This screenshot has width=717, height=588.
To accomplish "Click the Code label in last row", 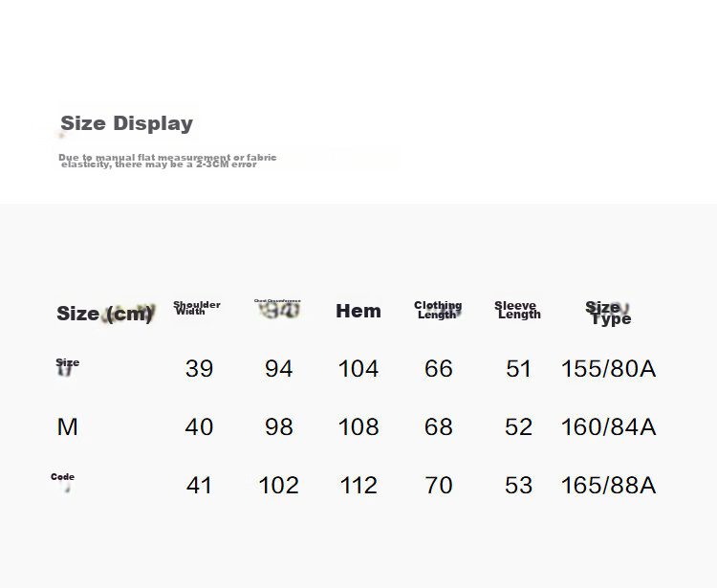I will click(x=63, y=477).
